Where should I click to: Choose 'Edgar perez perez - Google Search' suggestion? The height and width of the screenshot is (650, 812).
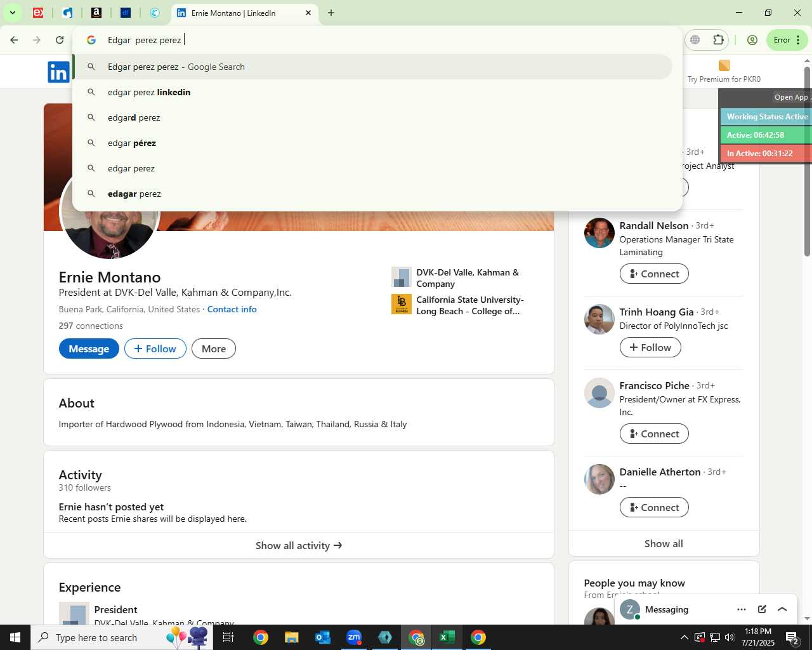[373, 67]
